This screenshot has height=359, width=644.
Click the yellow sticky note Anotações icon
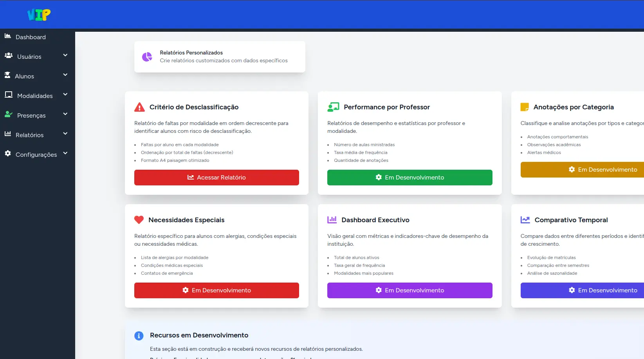(x=525, y=107)
